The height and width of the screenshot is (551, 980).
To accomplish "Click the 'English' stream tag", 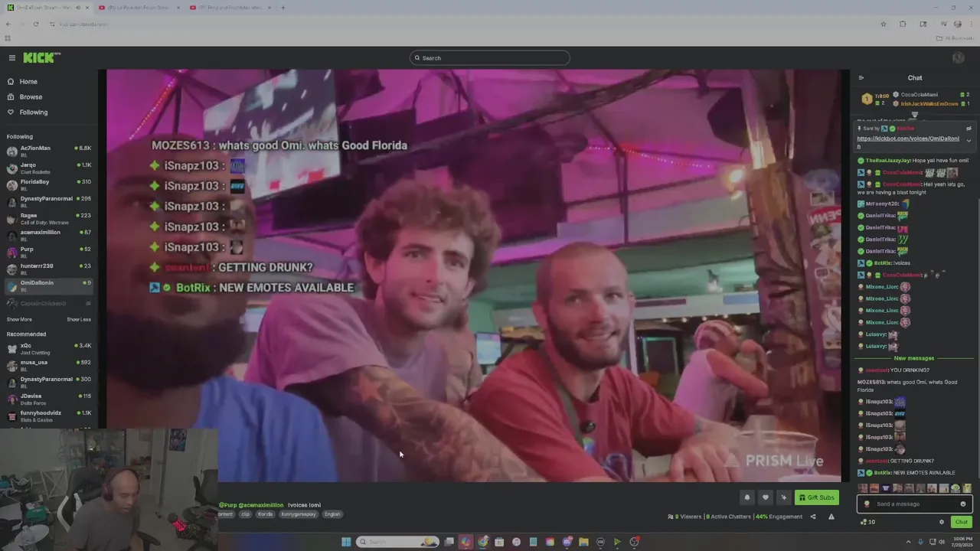I will (x=332, y=514).
